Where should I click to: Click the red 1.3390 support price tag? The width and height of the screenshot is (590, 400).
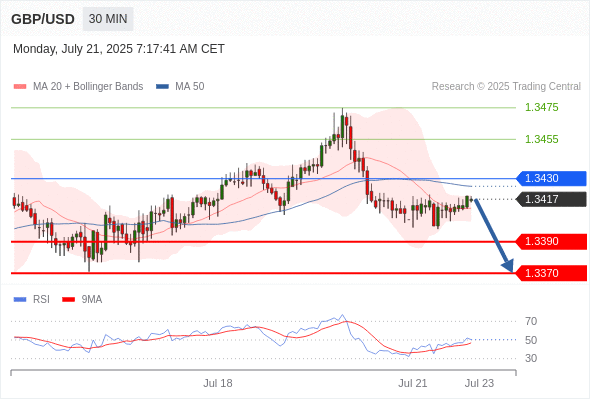[551, 242]
